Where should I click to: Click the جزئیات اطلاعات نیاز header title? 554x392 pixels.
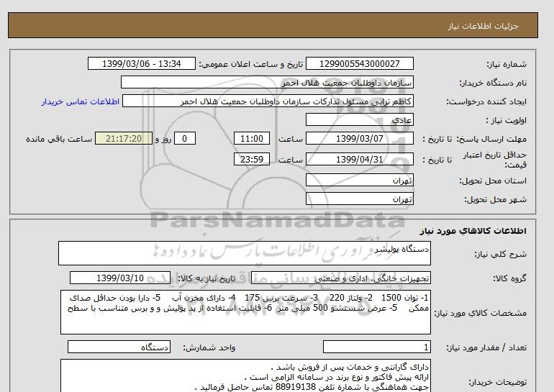[x=483, y=26]
